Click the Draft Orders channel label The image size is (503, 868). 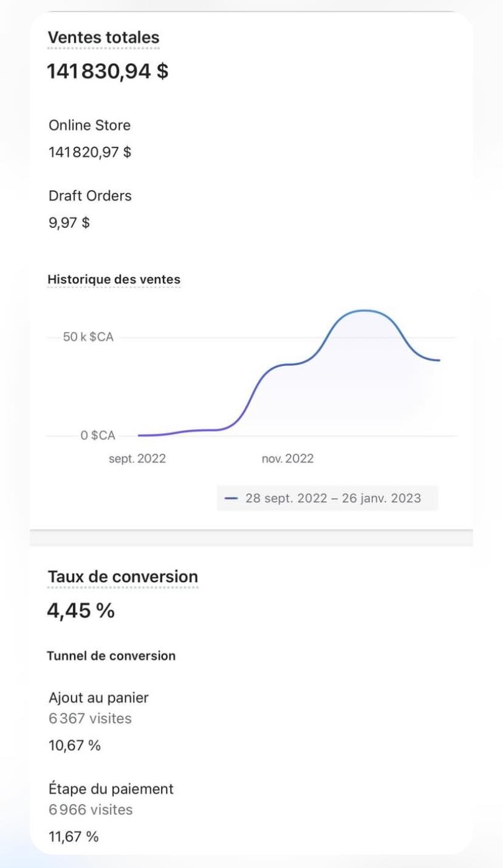point(90,196)
